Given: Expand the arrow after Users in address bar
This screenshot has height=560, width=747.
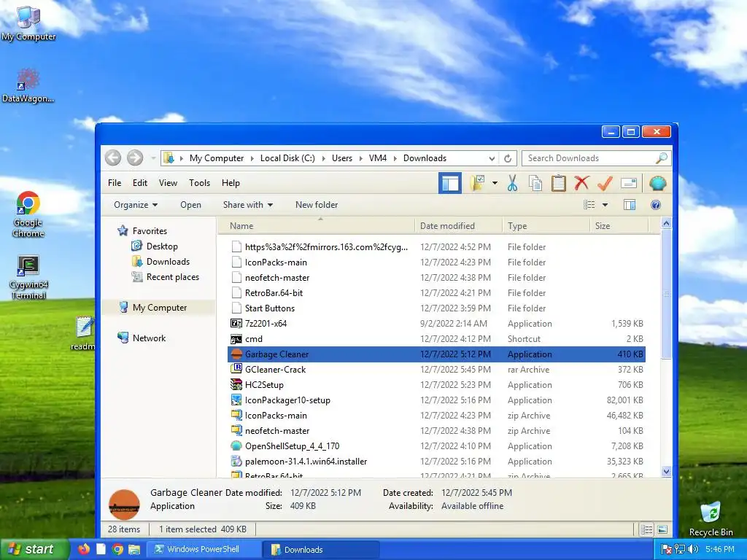Looking at the screenshot, I should tap(360, 158).
